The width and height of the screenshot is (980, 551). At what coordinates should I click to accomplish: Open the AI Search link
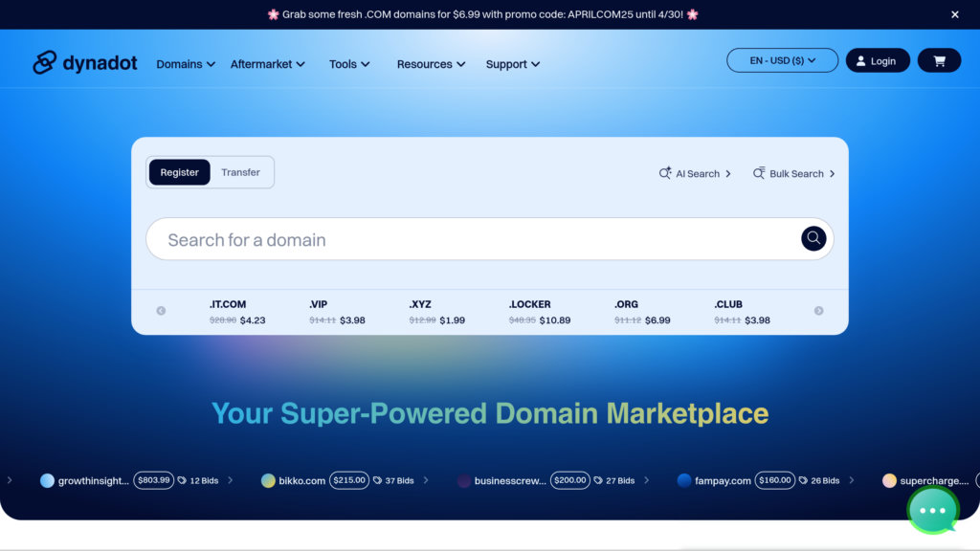point(696,174)
